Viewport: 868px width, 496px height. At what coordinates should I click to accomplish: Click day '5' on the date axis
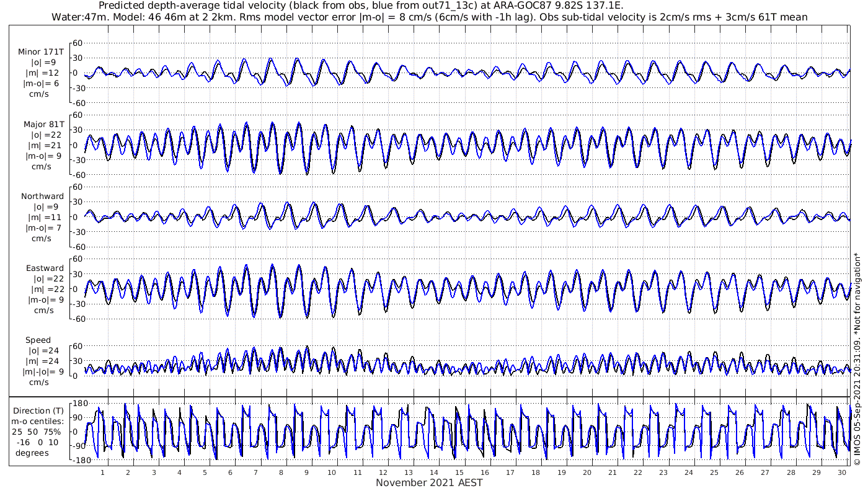(205, 472)
